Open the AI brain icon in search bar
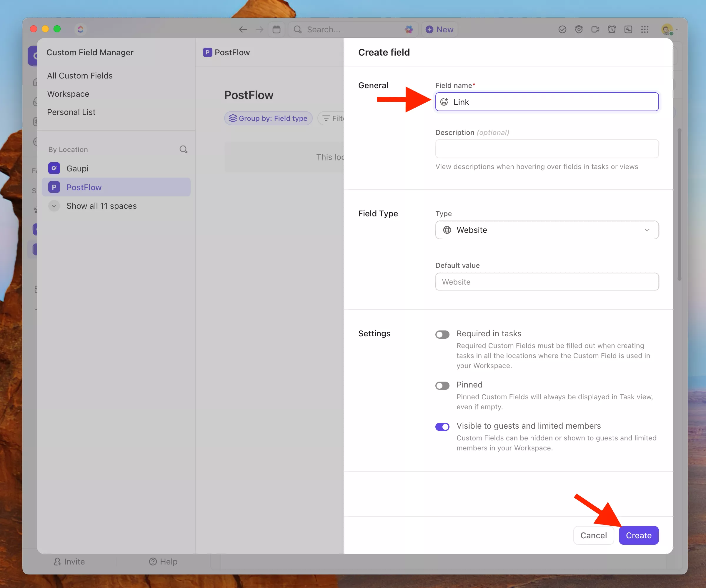Screen dimensions: 706x588 pyautogui.click(x=409, y=30)
